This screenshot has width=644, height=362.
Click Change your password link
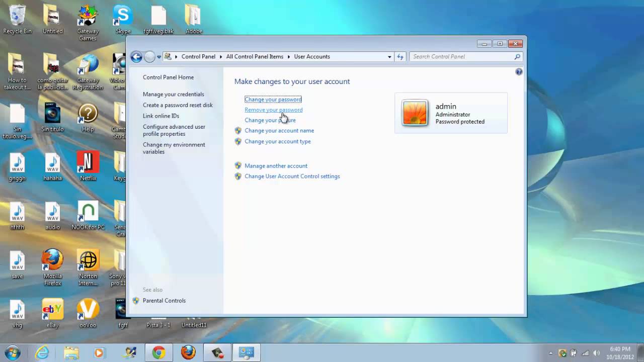[x=273, y=100]
